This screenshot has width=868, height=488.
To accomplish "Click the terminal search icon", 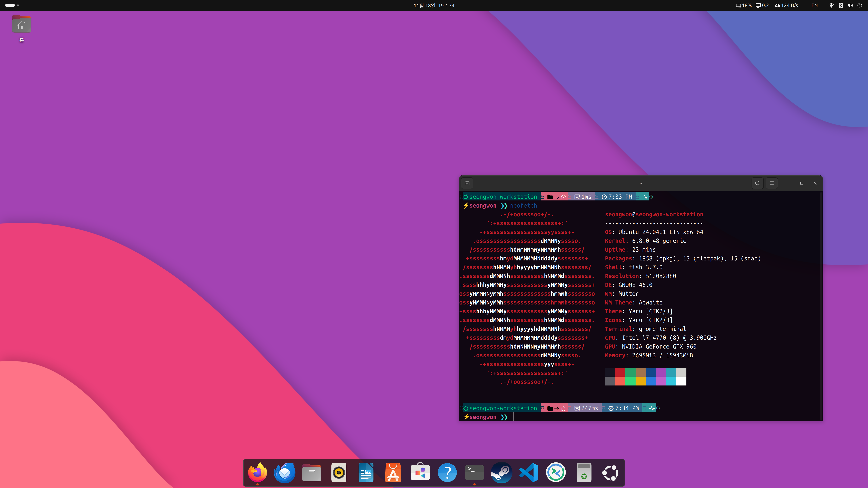I will [757, 183].
